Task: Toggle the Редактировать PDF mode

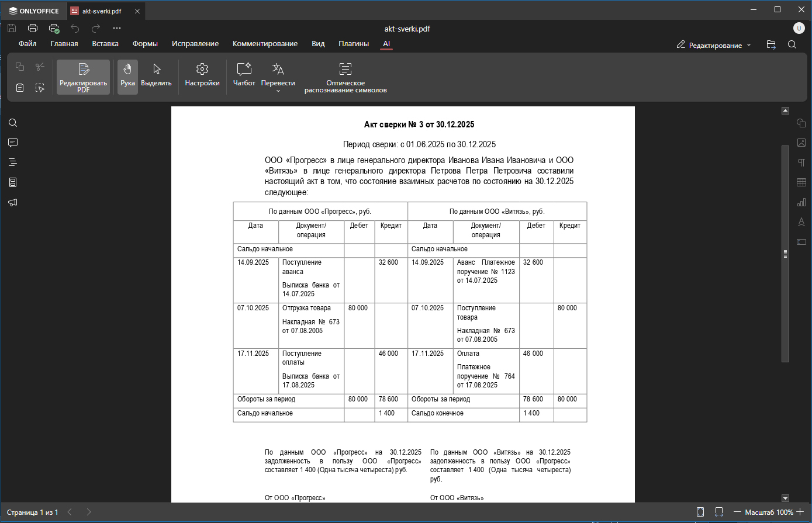Action: tap(83, 77)
